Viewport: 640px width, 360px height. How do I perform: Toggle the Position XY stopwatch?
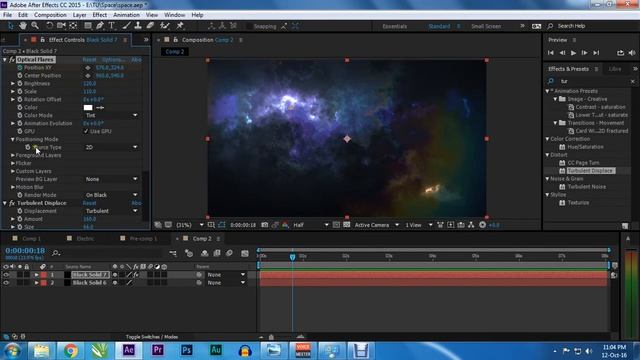tap(20, 67)
